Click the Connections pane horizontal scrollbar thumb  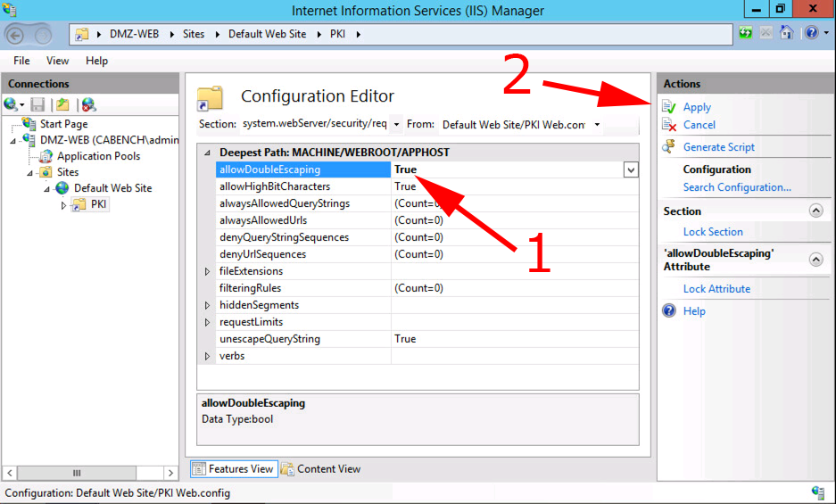point(77,473)
